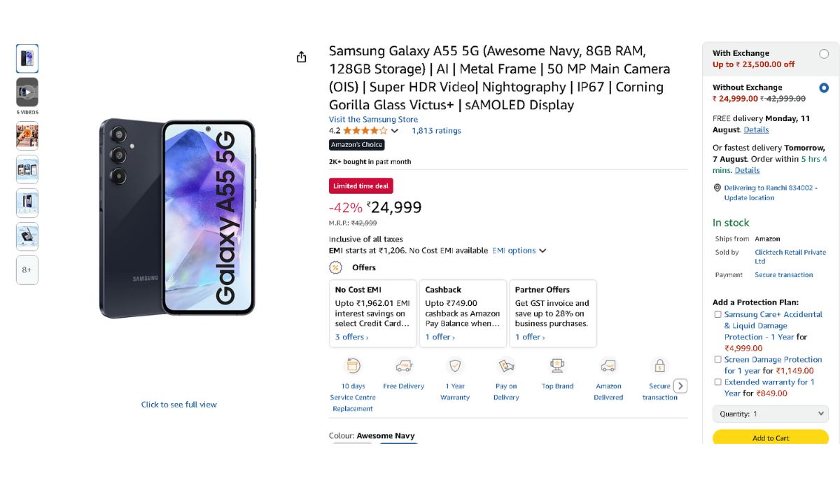Tick the Extended warranty for 1 Year checkbox
Image resolution: width=840 pixels, height=504 pixels.
pyautogui.click(x=717, y=382)
